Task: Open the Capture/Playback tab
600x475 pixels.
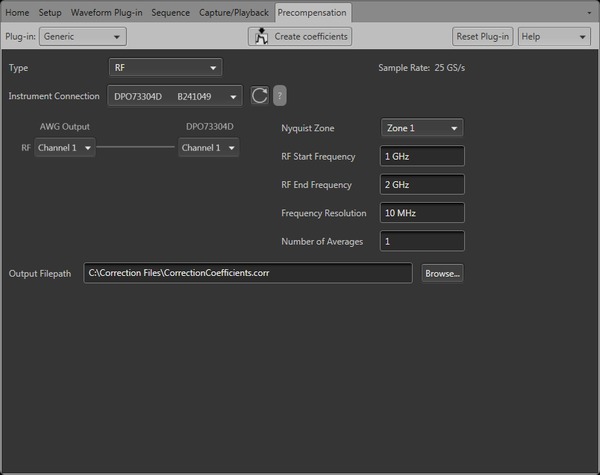Action: (234, 12)
